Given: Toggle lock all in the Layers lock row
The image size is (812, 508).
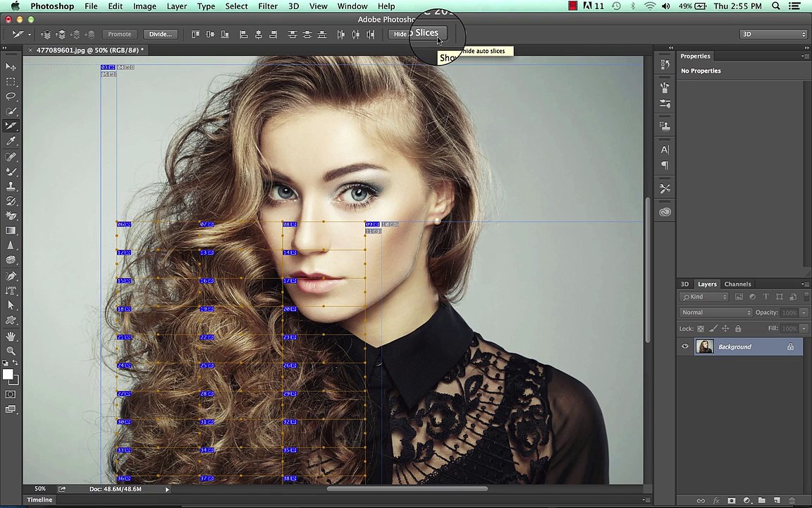Looking at the screenshot, I should [x=738, y=329].
